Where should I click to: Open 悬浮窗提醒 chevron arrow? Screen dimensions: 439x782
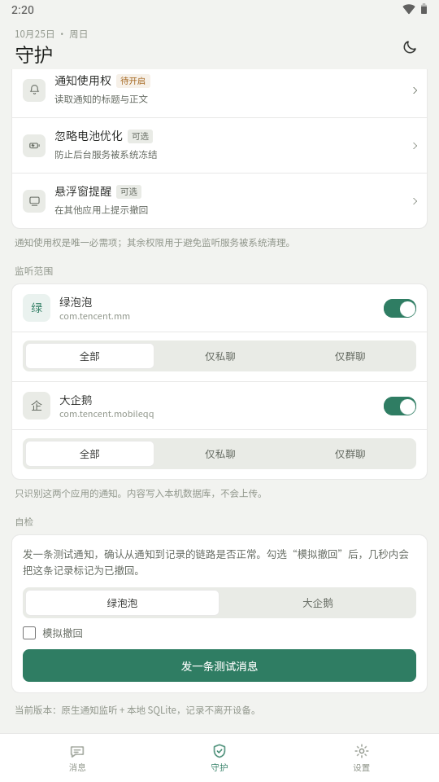click(415, 201)
